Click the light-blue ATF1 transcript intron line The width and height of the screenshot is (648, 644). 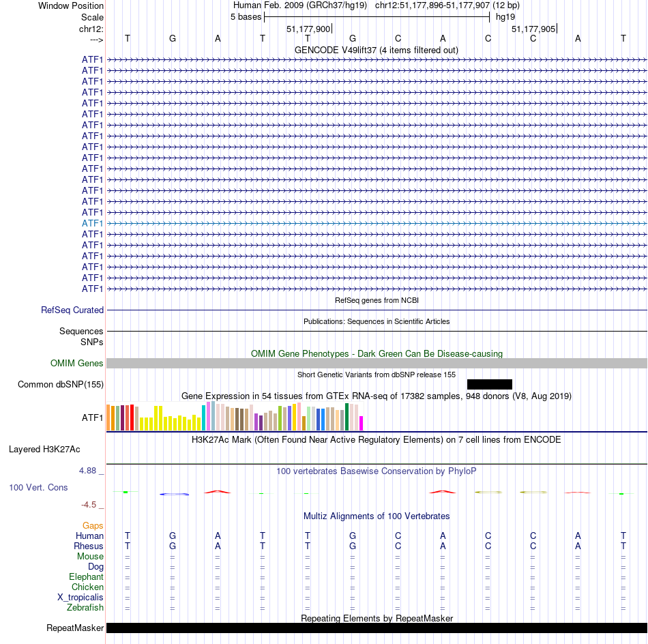377,223
